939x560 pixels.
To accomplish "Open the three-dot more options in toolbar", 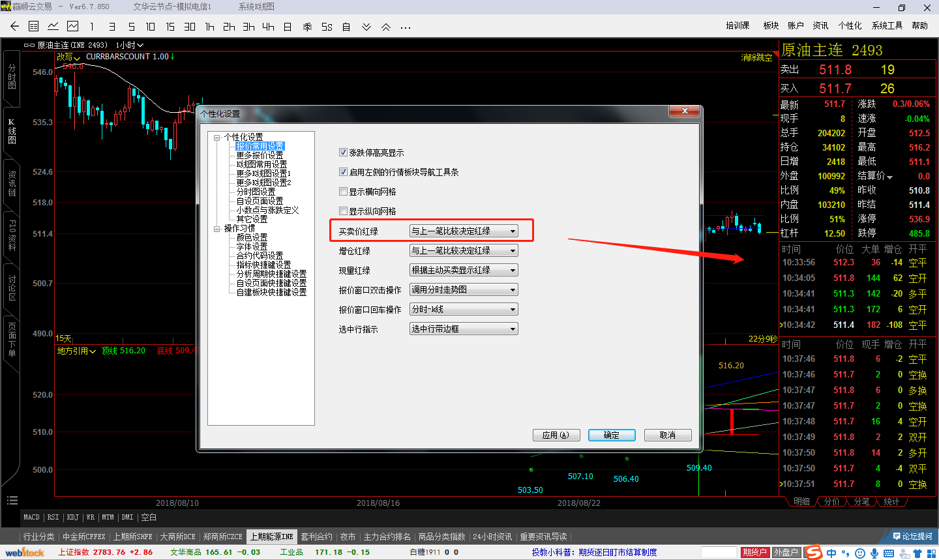I will click(x=406, y=27).
